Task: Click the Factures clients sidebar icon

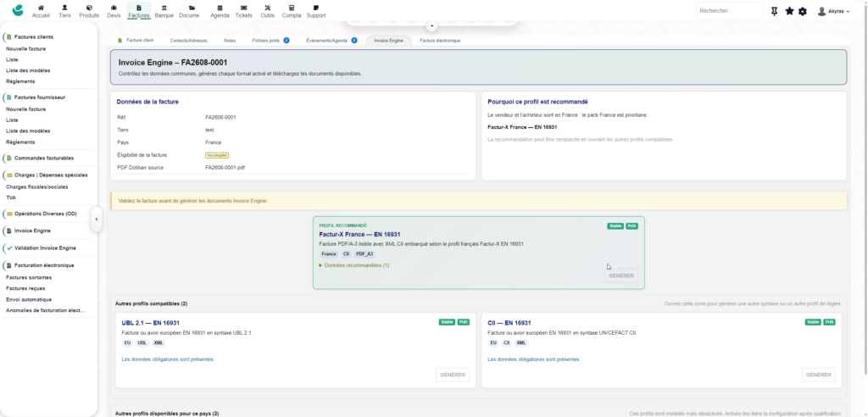Action: (x=9, y=37)
